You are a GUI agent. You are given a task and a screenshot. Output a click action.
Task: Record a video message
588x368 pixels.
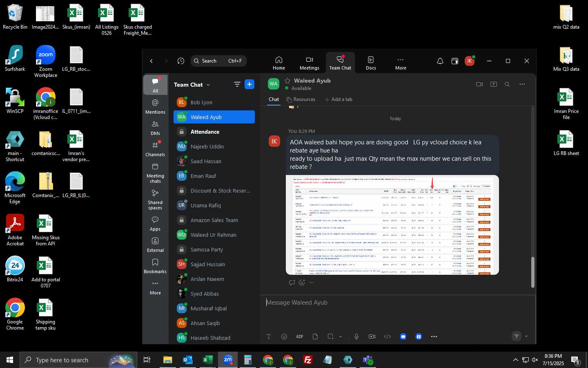click(372, 337)
